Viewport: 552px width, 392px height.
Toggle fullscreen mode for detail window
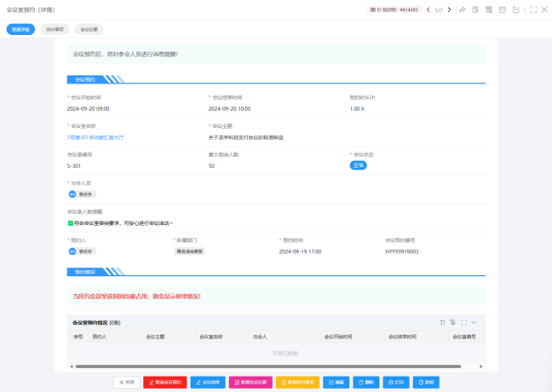click(x=533, y=10)
